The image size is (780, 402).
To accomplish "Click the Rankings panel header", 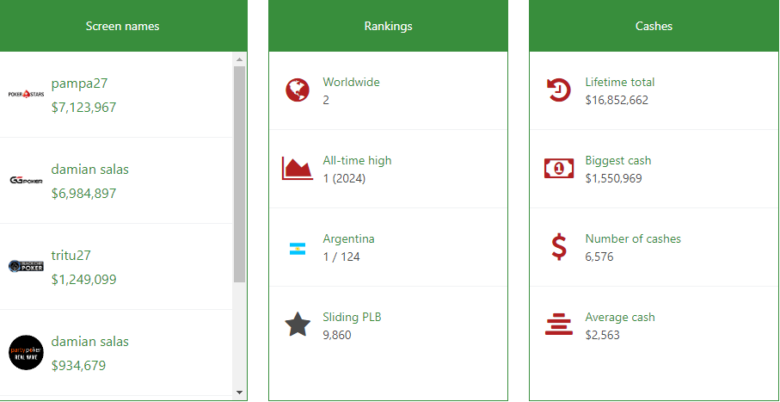I will 388,26.
